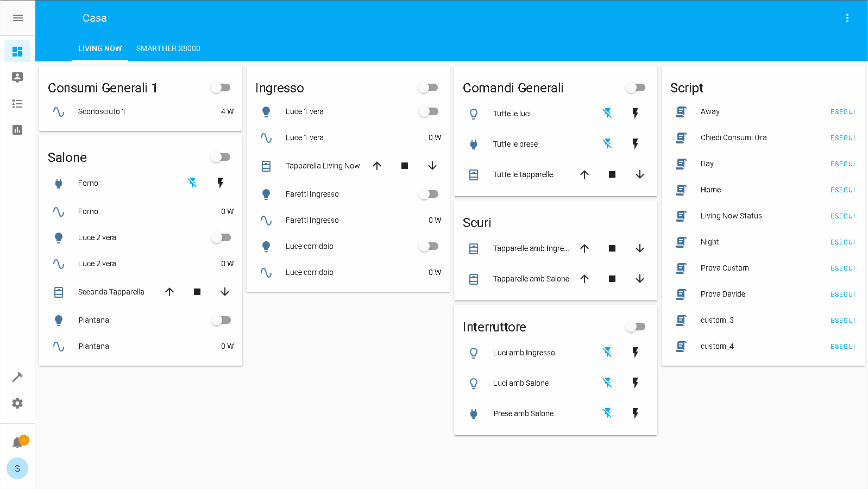Toggle the Salone group switch
Screen dimensions: 868x489
[221, 157]
